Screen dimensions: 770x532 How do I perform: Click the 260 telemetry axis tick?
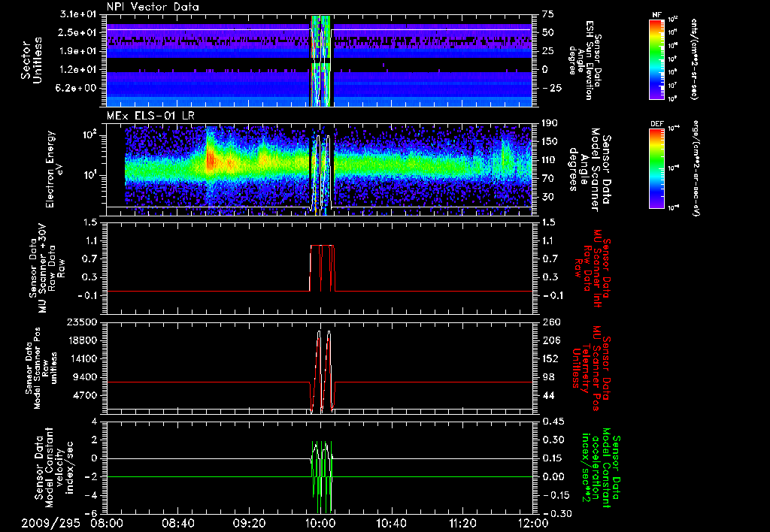point(550,322)
